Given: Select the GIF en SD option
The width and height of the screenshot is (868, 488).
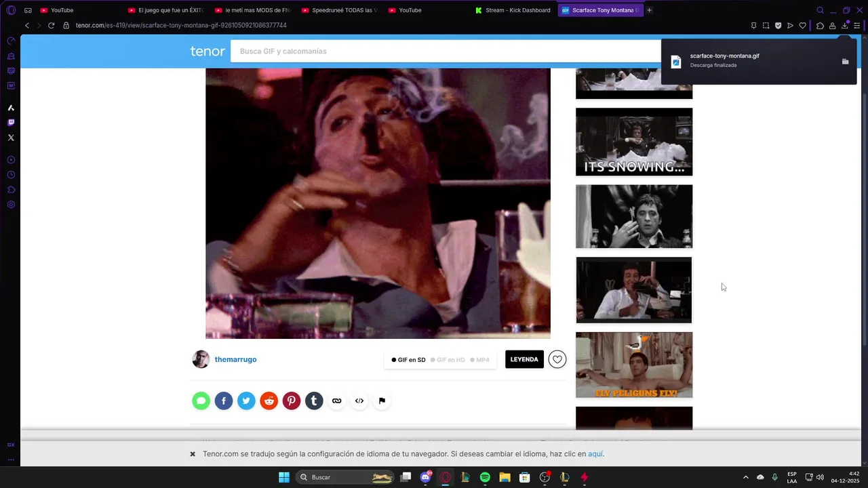Looking at the screenshot, I should pyautogui.click(x=409, y=360).
